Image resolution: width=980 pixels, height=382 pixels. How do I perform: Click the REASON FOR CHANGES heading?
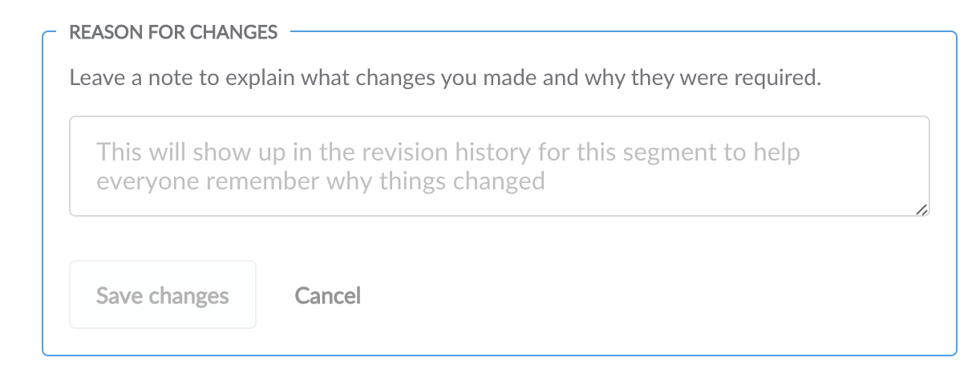click(x=173, y=33)
